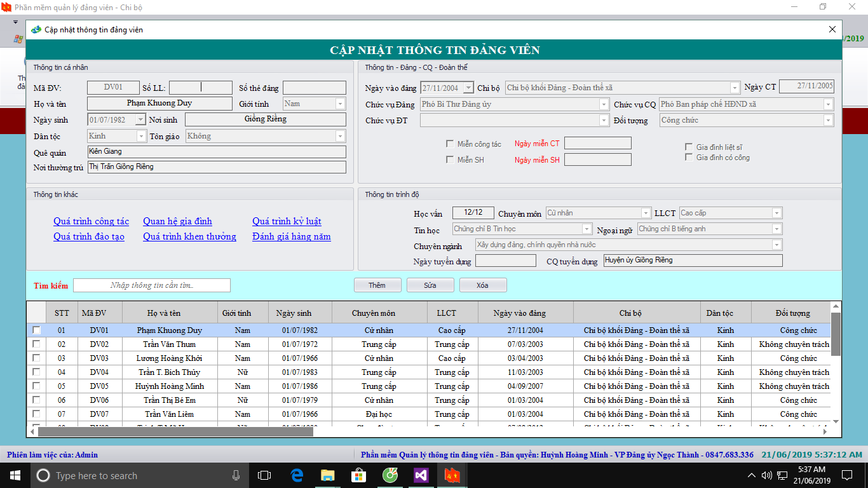Tick the Miễn công tác checkbox

coord(450,144)
